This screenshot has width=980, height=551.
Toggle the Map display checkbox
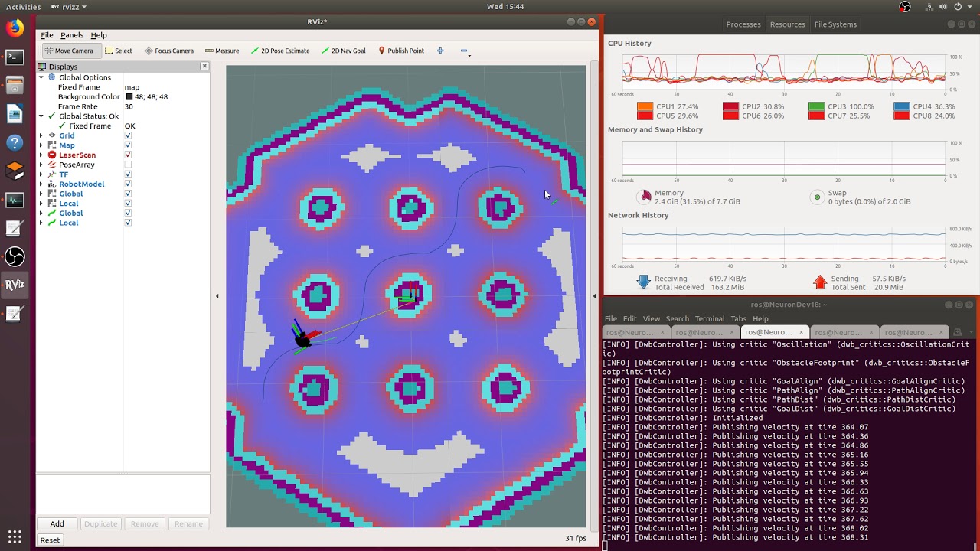pos(128,145)
